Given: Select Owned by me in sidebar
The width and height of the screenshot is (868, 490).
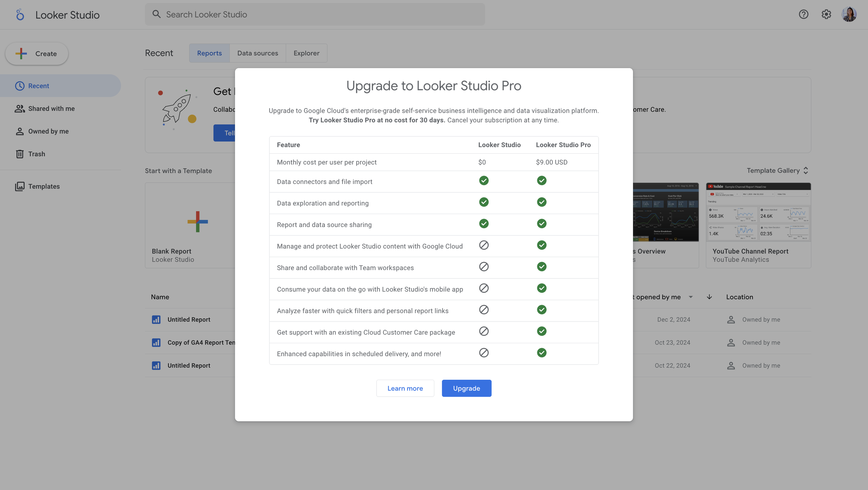Looking at the screenshot, I should [x=48, y=131].
